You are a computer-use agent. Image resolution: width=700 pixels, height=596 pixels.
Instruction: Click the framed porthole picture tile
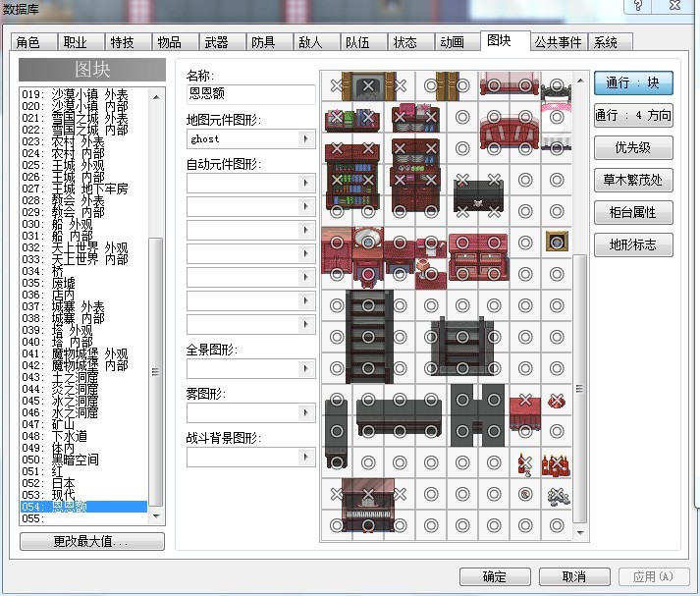pyautogui.click(x=557, y=243)
